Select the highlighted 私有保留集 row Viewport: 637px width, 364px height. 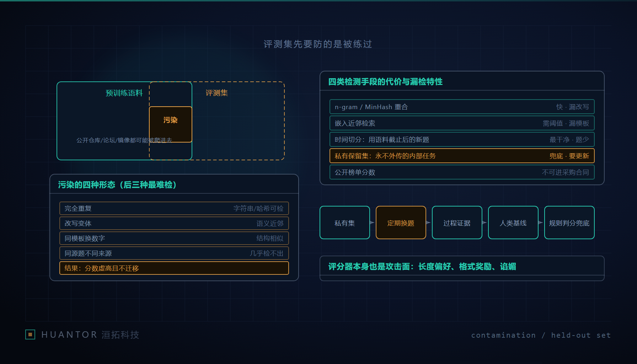[x=462, y=156]
